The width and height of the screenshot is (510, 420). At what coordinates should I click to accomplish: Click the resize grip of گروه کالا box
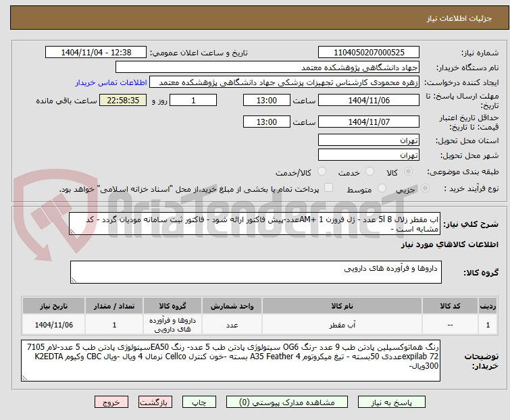pyautogui.click(x=74, y=280)
